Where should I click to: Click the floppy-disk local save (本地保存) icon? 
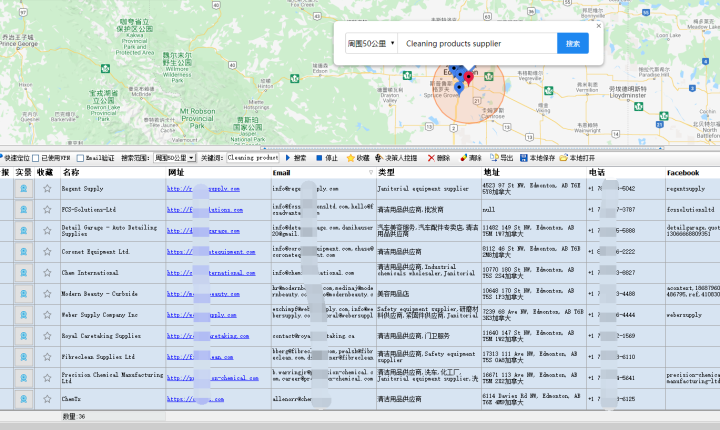[523, 158]
